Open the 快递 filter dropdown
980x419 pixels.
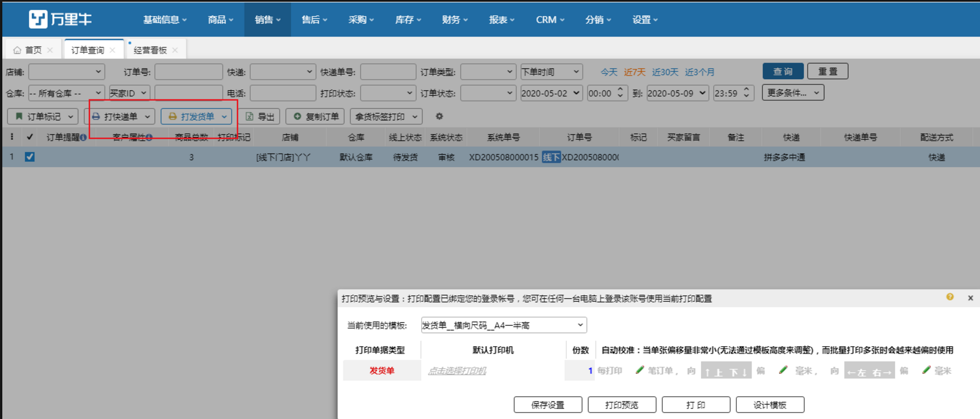tap(283, 72)
